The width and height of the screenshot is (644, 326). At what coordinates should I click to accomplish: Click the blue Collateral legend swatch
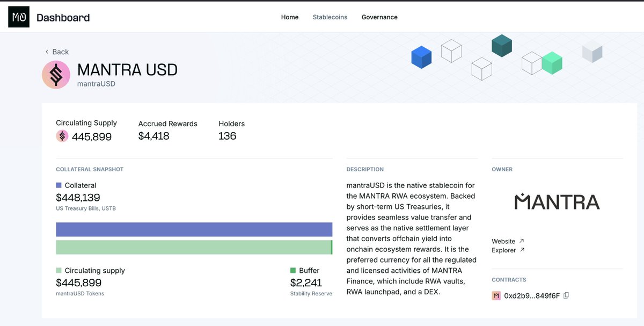pyautogui.click(x=58, y=185)
